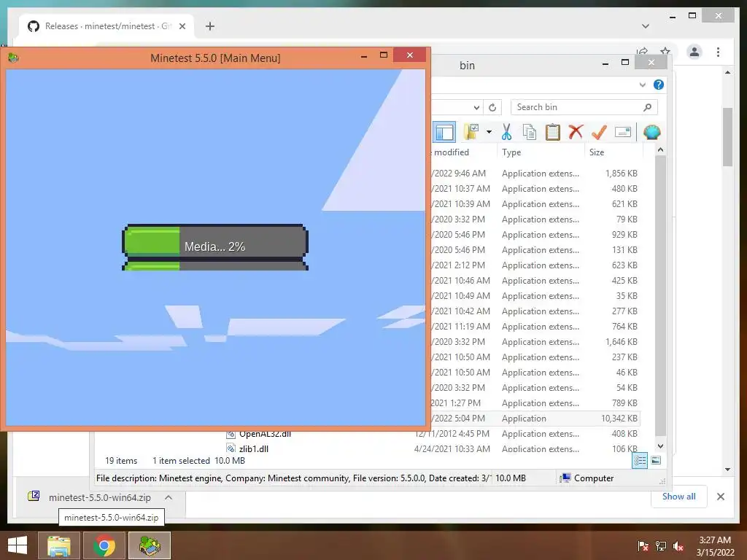Image resolution: width=747 pixels, height=560 pixels.
Task: Open Chrome tab search chevron
Action: [646, 26]
